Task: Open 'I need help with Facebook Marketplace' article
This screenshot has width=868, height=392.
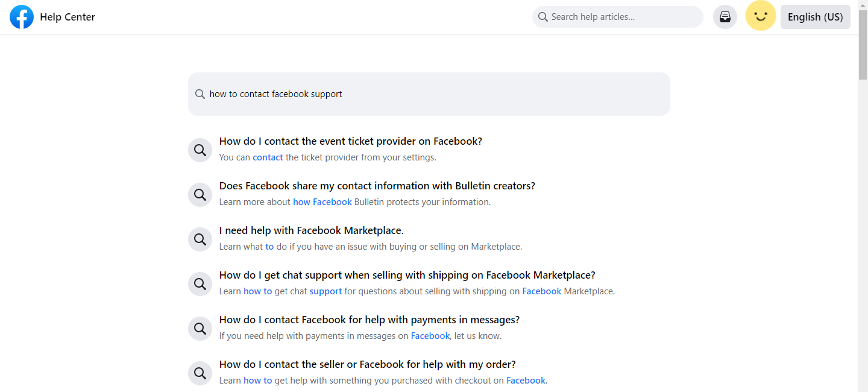Action: tap(311, 230)
